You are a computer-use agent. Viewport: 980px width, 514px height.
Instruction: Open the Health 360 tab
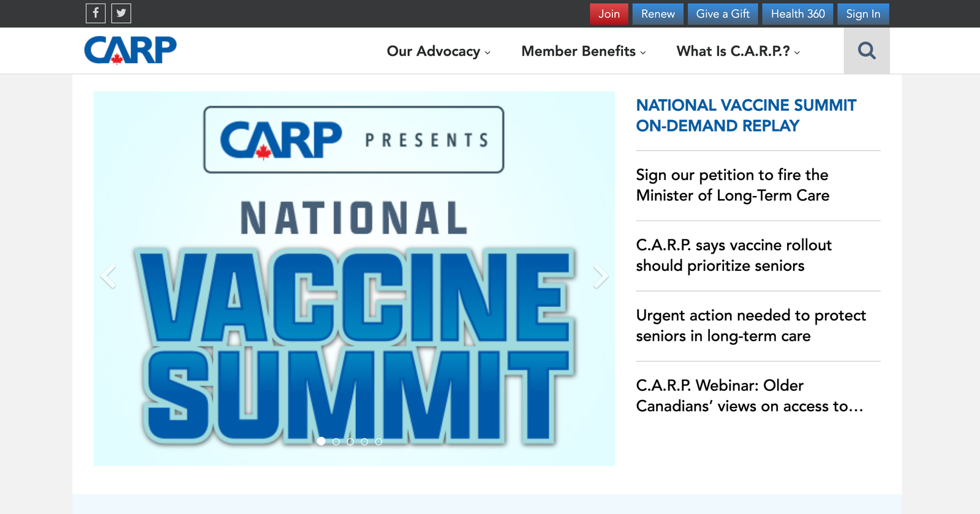[x=797, y=13]
